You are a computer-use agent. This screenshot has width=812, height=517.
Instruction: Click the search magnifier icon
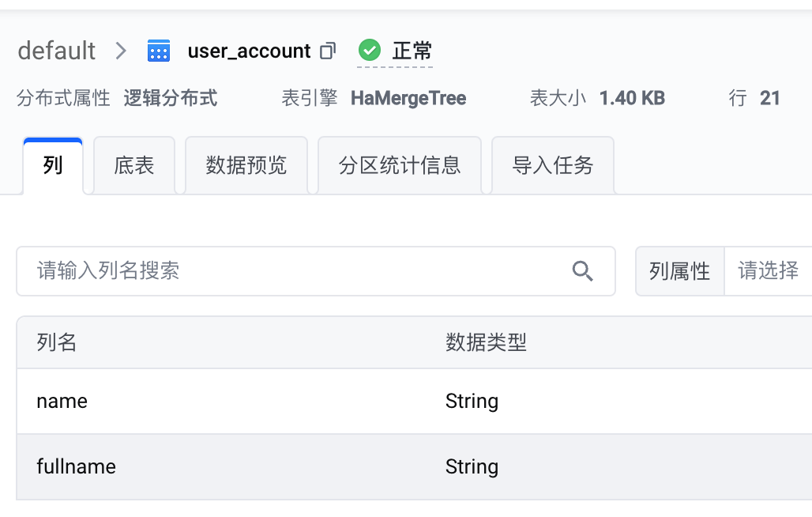point(583,271)
